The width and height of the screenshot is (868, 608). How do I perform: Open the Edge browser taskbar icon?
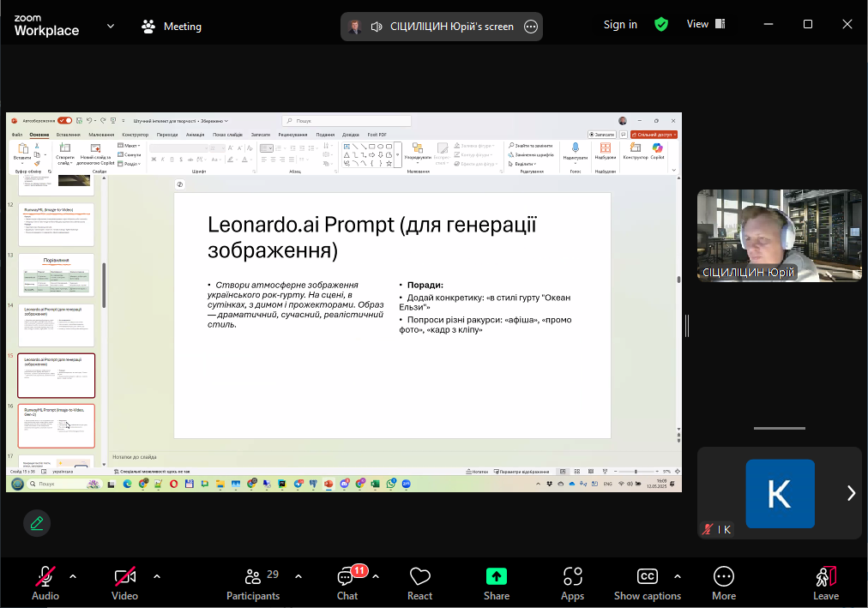point(127,484)
